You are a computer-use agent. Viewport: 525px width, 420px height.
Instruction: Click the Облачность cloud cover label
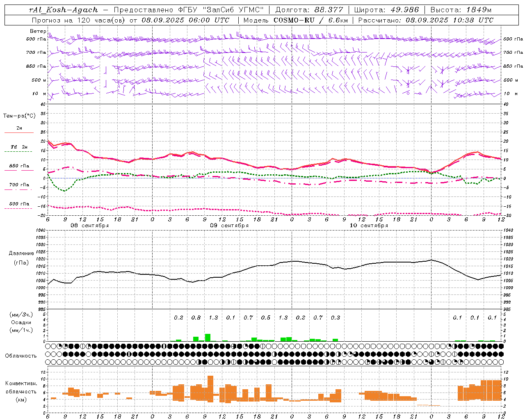point(21,356)
